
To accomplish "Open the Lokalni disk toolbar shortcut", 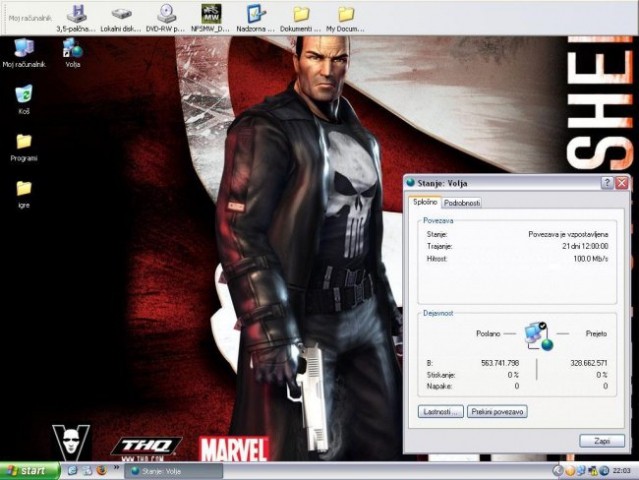I will 121,18.
